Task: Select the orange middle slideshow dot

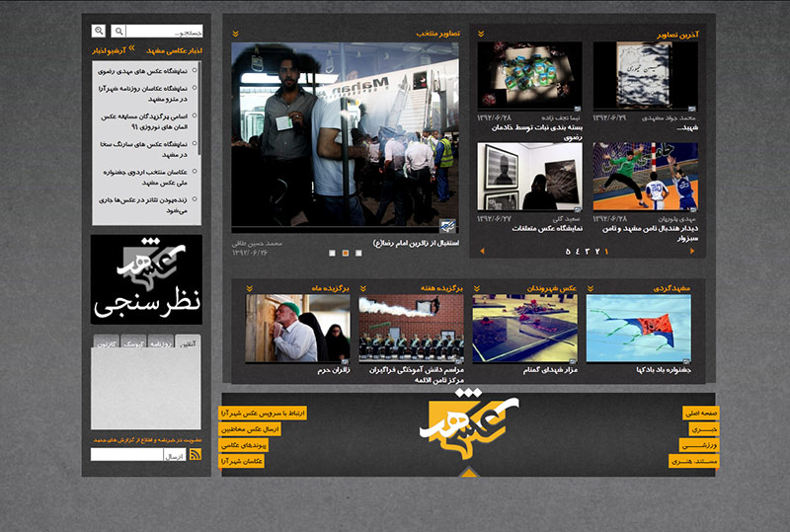Action: [345, 253]
